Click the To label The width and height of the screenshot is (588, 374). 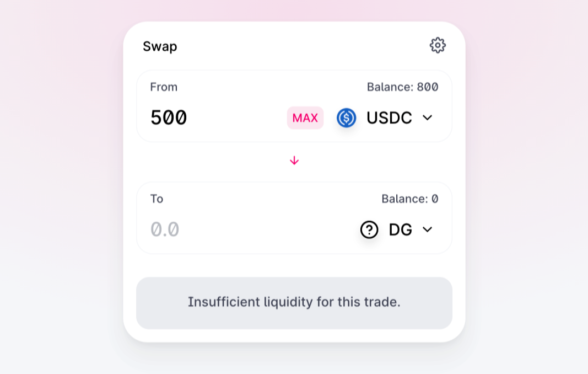157,199
